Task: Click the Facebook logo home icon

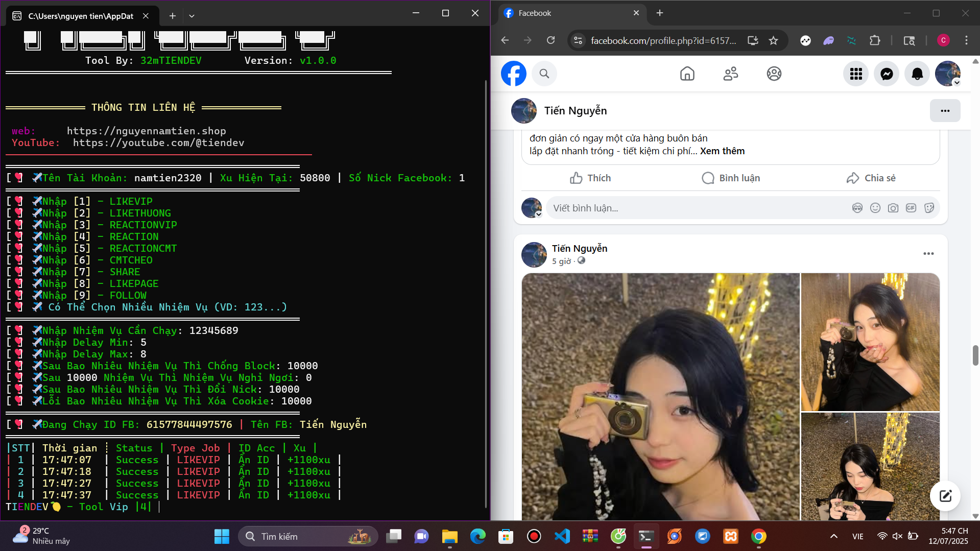Action: pos(513,74)
